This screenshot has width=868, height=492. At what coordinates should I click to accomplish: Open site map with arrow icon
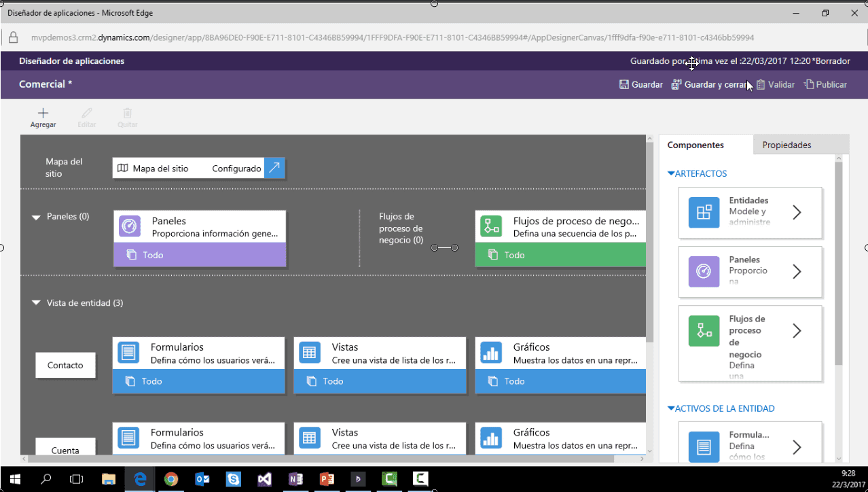[x=274, y=168]
